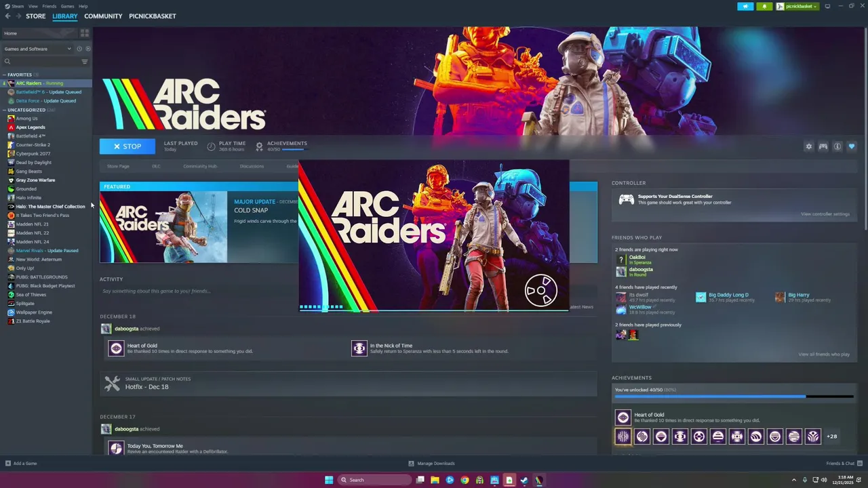Click the volume icon in system tray

click(824, 480)
